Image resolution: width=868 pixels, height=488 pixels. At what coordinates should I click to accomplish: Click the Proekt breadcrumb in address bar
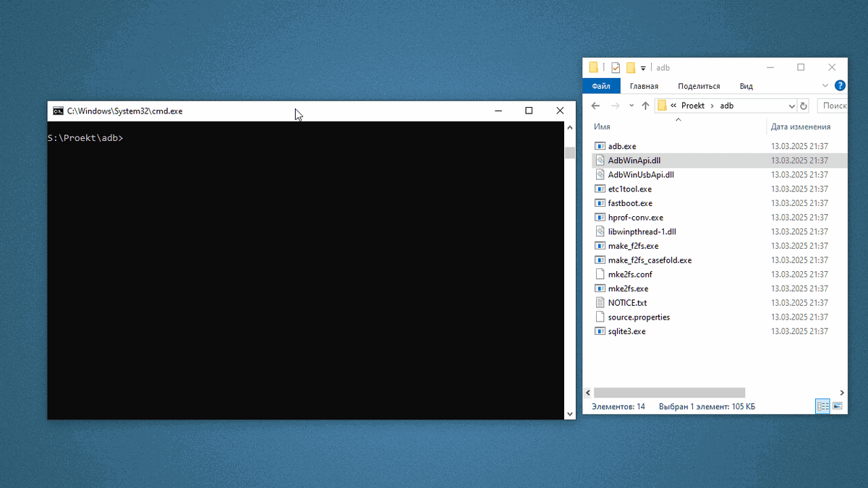tap(693, 106)
